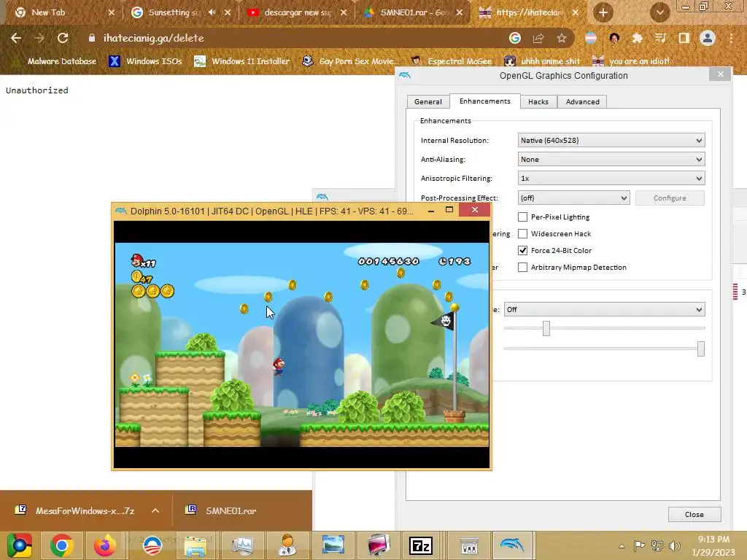This screenshot has width=747, height=560.
Task: Reload the ihatecianig.ga page
Action: [x=63, y=38]
